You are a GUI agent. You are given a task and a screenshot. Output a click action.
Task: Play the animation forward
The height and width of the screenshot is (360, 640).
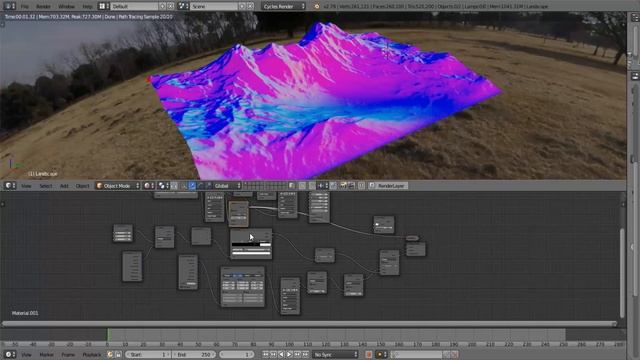289,354
